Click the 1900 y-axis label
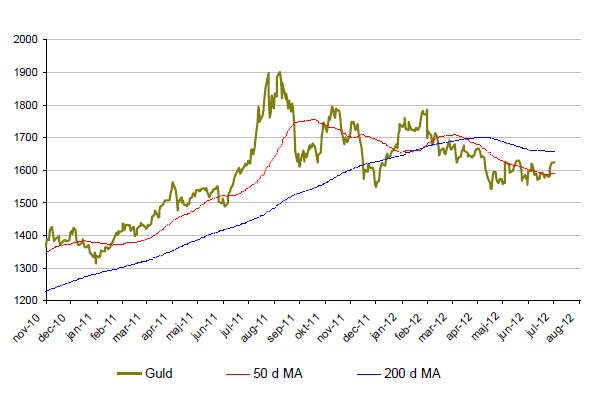602x403 pixels. point(26,73)
